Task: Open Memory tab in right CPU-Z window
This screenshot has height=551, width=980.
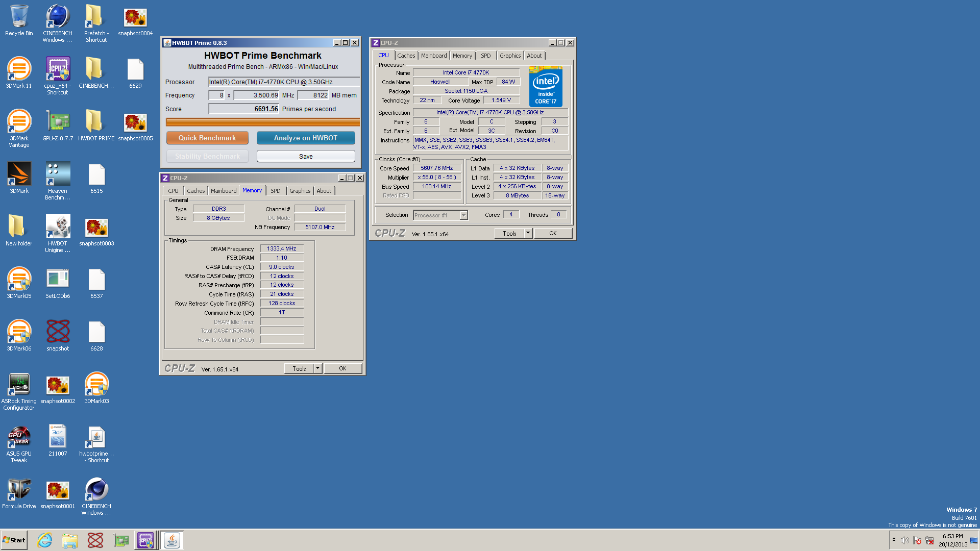Action: [462, 56]
